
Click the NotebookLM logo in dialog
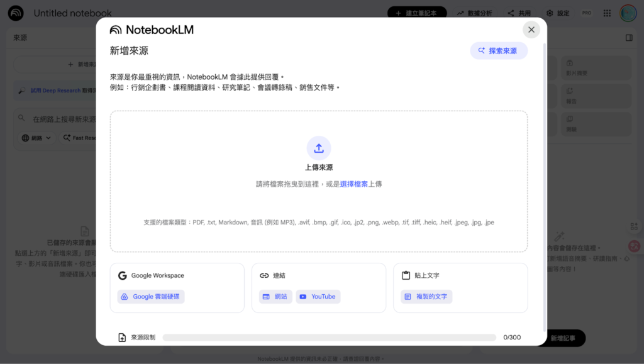(x=152, y=30)
